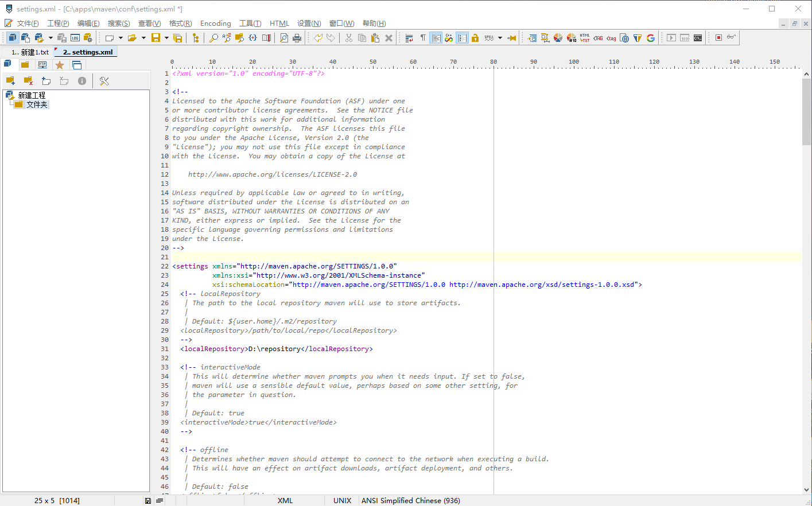812x506 pixels.
Task: Click the run play icon in toolbar
Action: click(671, 38)
